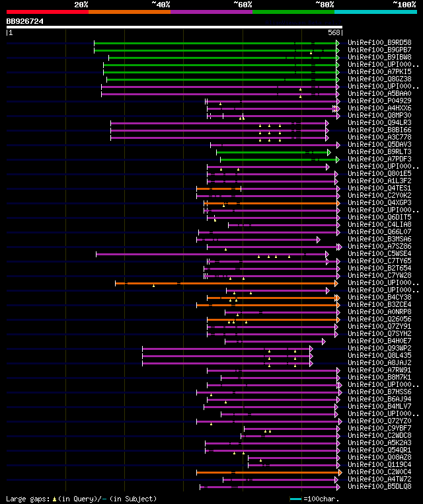
Task: Click the cyan ~100% identity legend bar
Action: coord(375,12)
